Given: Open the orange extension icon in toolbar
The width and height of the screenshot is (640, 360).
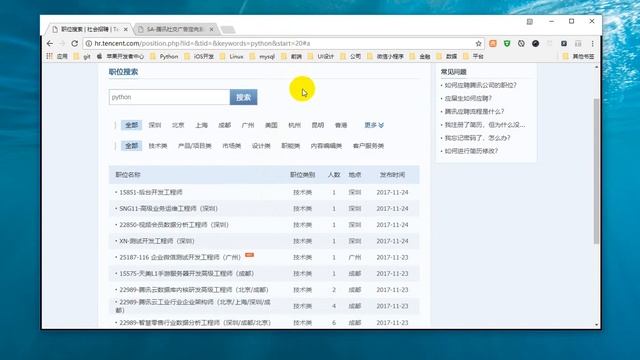Looking at the screenshot, I should pos(493,43).
